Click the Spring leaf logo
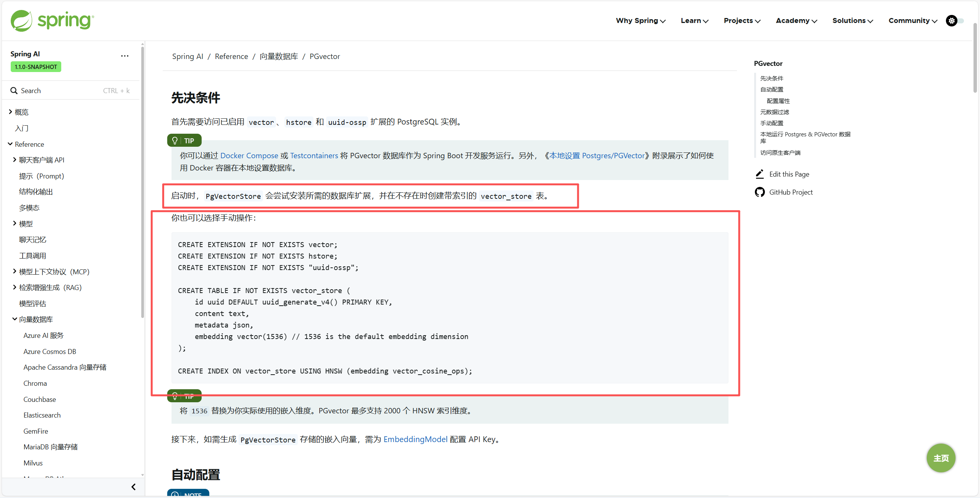Image resolution: width=980 pixels, height=498 pixels. click(21, 21)
